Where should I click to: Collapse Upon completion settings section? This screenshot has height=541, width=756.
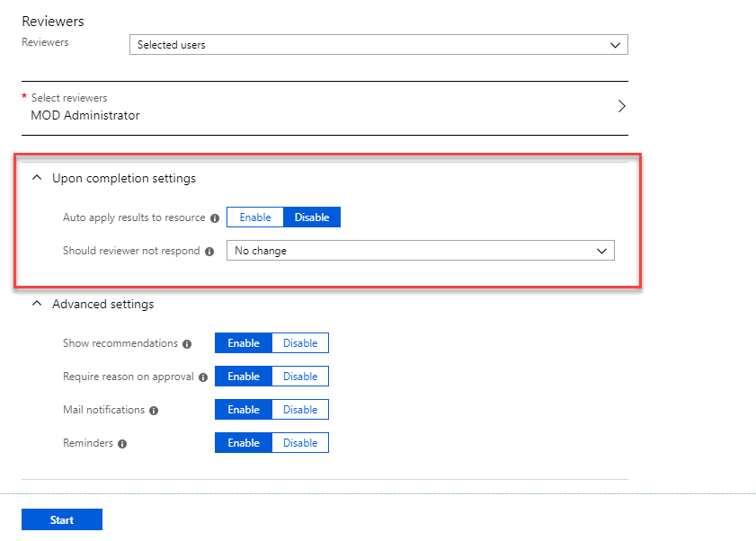[37, 178]
